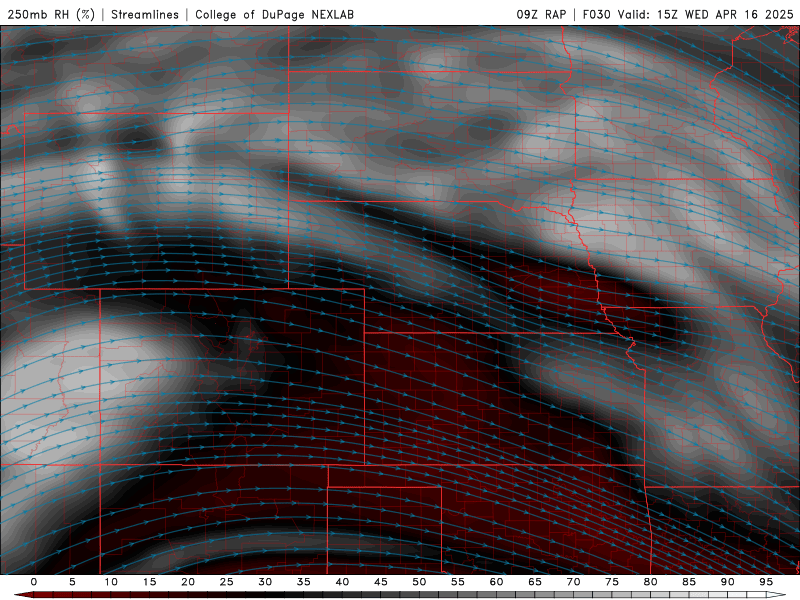
Task: Click the colorbar label '85'
Action: 689,582
